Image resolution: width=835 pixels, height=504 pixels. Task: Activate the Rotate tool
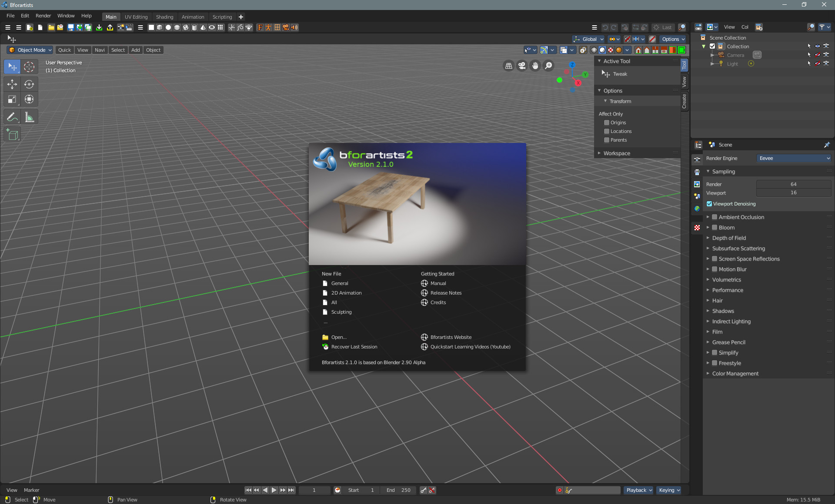point(29,84)
